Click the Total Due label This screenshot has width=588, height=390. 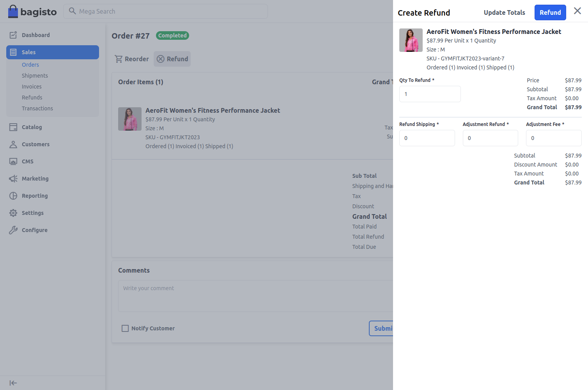point(364,247)
